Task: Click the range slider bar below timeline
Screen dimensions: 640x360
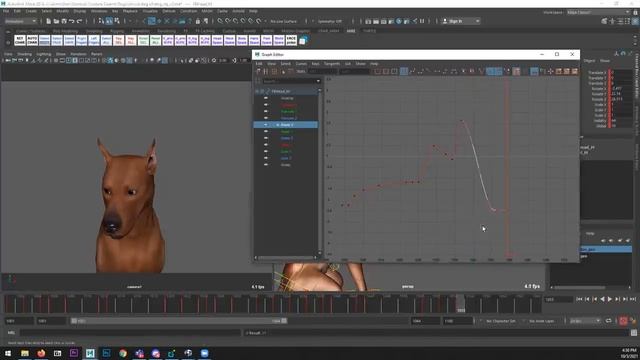Action: click(x=179, y=321)
